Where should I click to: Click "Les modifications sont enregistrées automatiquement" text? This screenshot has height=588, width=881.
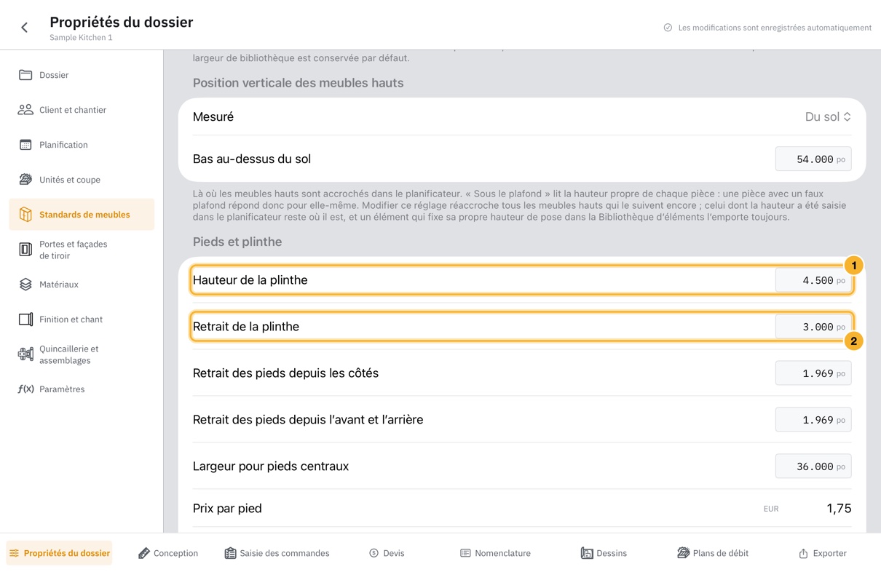[775, 28]
